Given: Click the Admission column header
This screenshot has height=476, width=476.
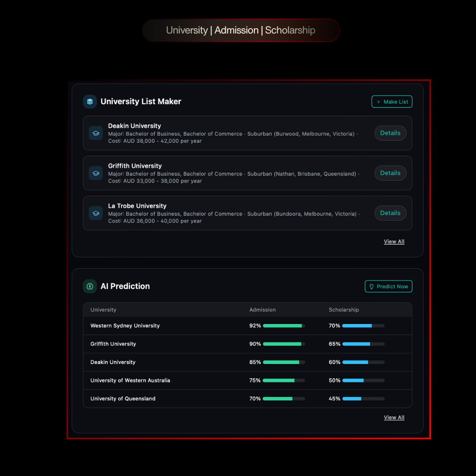Looking at the screenshot, I should (263, 310).
